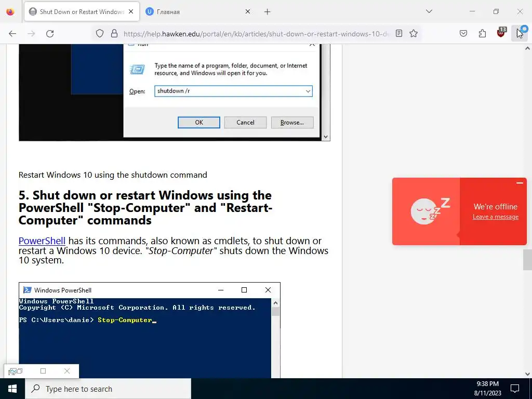The image size is (532, 399).
Task: Close the small floating window
Action: [x=67, y=371]
